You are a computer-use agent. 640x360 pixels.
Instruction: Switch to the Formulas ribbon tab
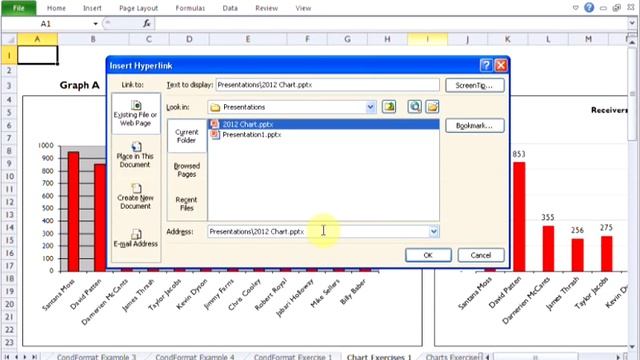pyautogui.click(x=190, y=8)
